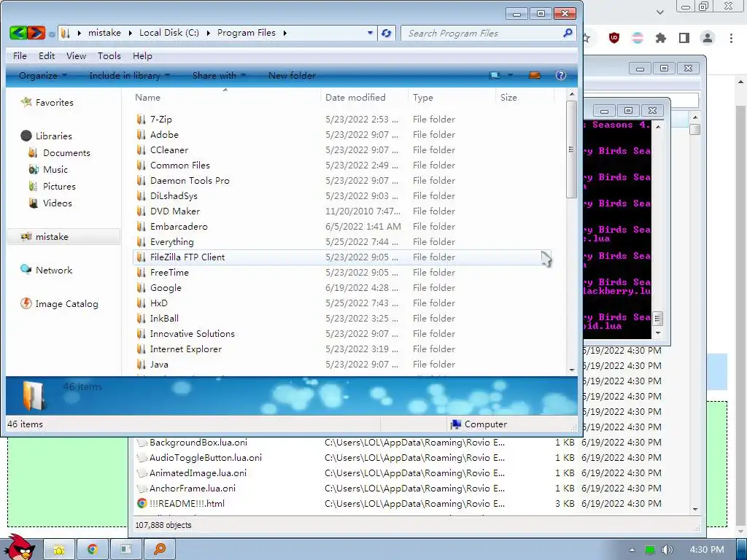Click the 4:30 PM taskbar clock
Viewport: 747px width, 560px height.
707,550
